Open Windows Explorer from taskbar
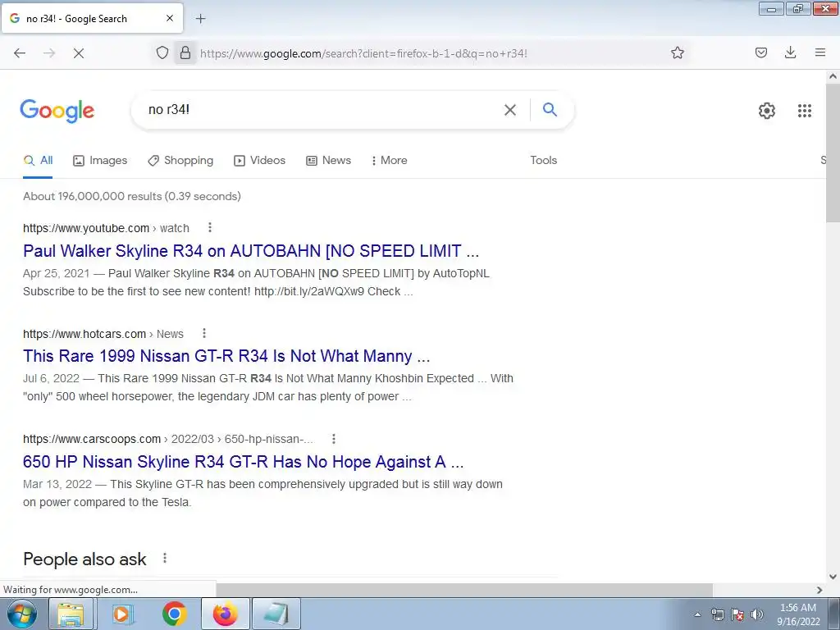 (71, 614)
